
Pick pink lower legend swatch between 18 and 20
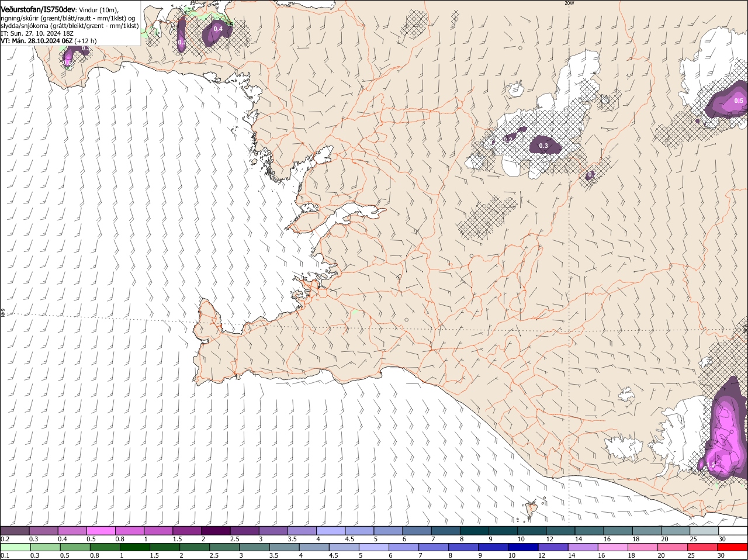[x=643, y=547]
